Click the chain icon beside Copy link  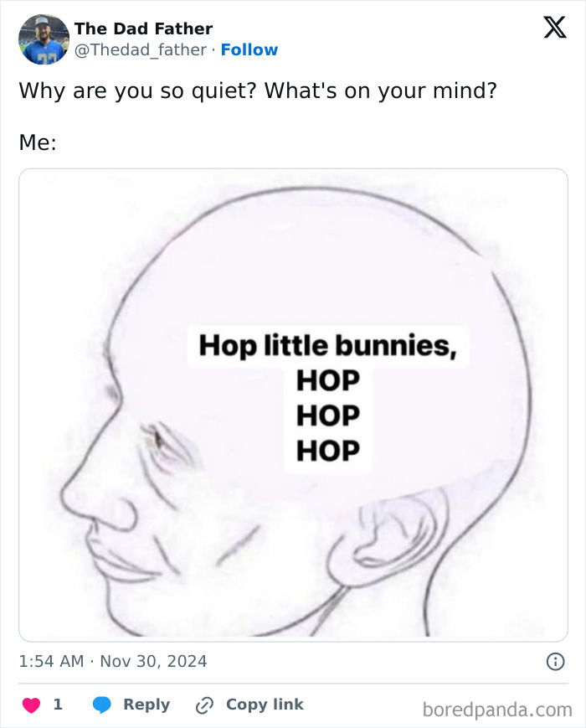pyautogui.click(x=203, y=705)
